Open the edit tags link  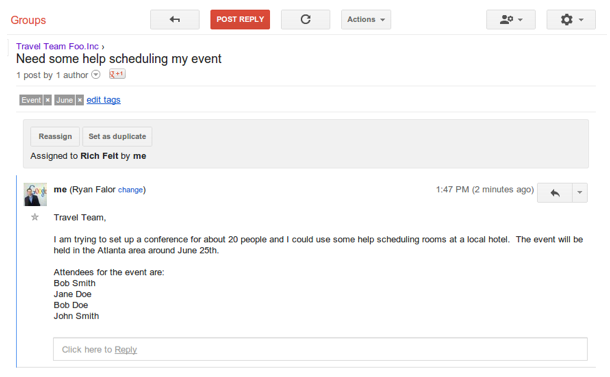click(103, 100)
